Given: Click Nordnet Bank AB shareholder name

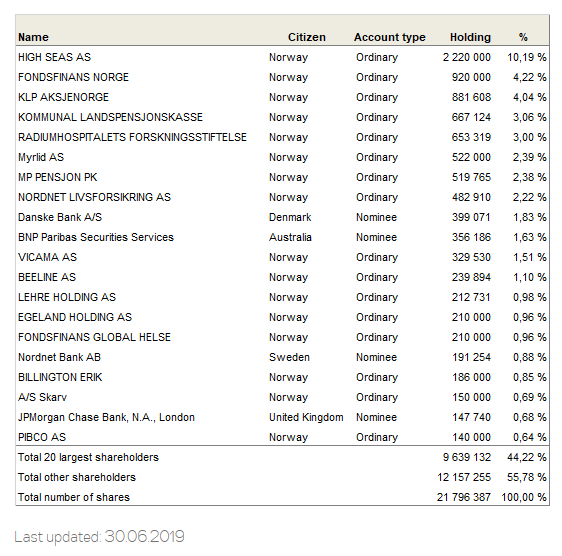Looking at the screenshot, I should [59, 357].
